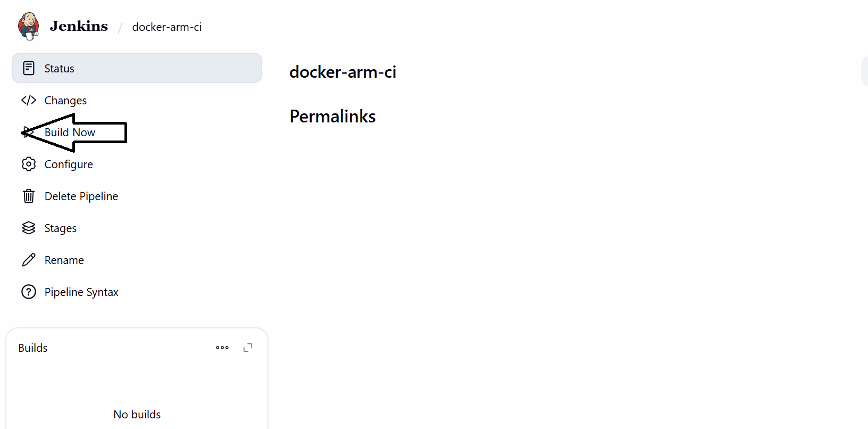Open the Builds panel options kebab menu
Viewport: 868px width, 429px height.
point(222,348)
